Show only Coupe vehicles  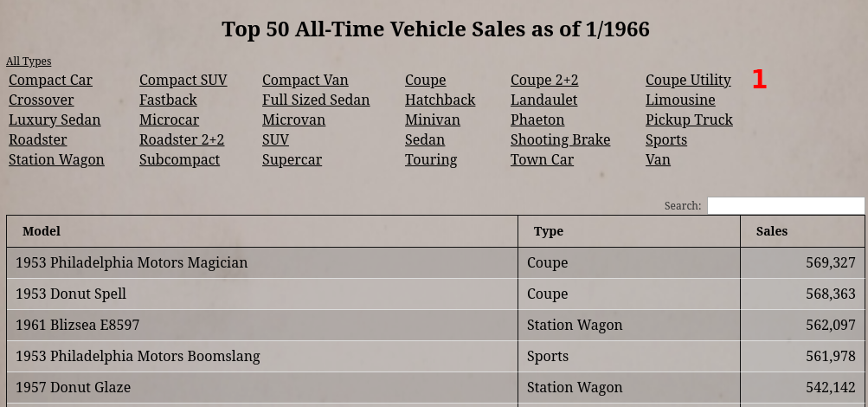click(x=425, y=81)
